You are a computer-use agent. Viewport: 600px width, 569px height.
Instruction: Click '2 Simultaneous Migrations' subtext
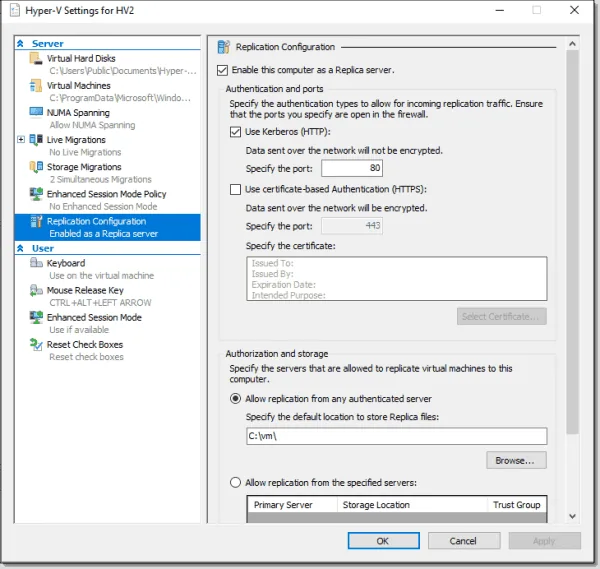pos(101,179)
